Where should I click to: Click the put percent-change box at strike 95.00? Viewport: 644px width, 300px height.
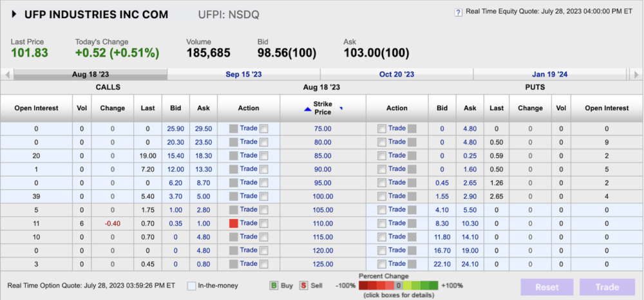pyautogui.click(x=412, y=183)
